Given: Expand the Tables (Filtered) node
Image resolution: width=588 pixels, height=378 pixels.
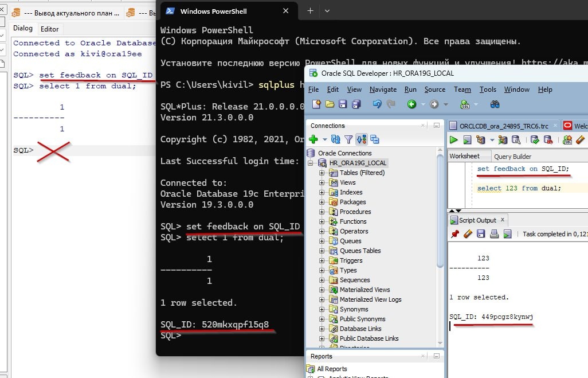Looking at the screenshot, I should [x=322, y=173].
